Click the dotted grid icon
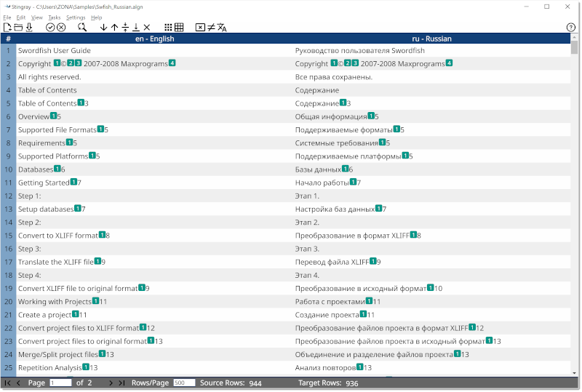This screenshot has width=582, height=392. pos(168,27)
